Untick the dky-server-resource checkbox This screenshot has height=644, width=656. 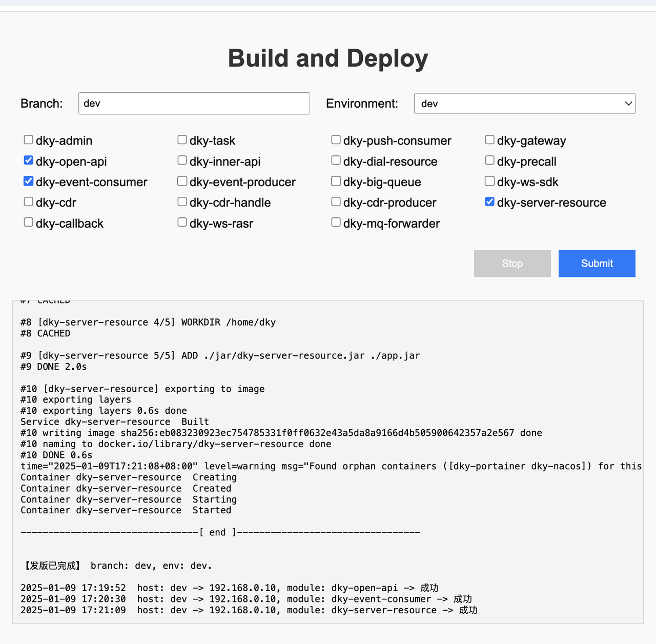pos(490,202)
